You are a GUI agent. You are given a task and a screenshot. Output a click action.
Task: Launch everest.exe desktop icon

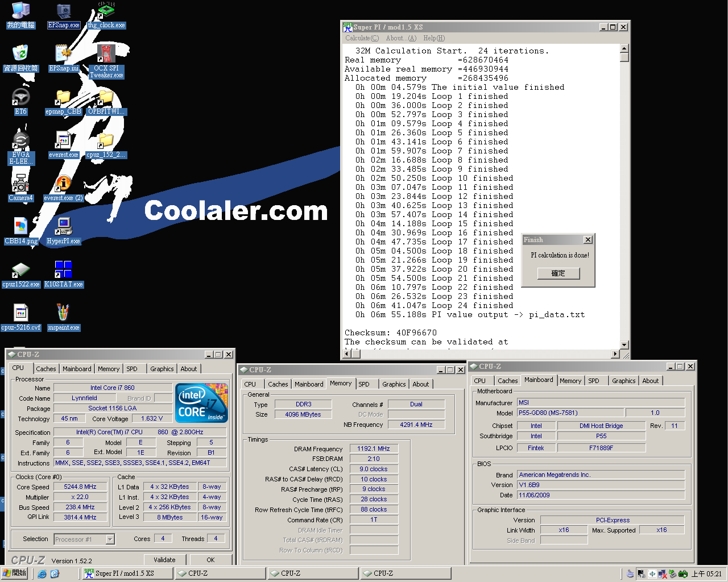click(64, 145)
